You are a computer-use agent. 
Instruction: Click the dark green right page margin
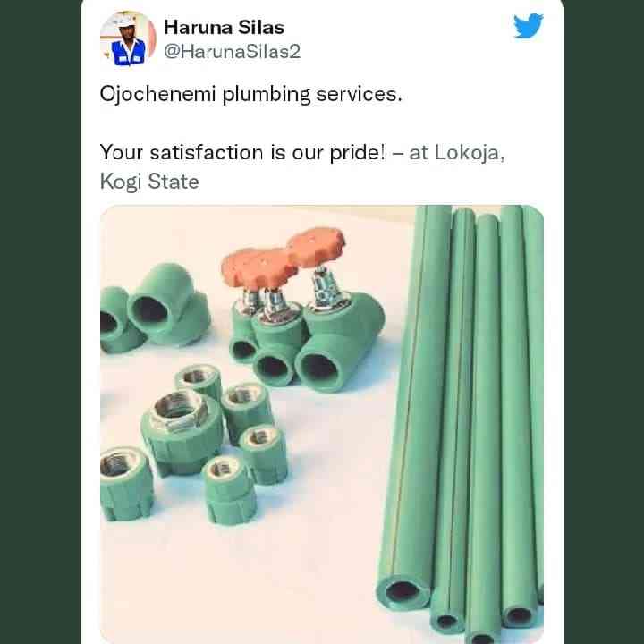click(604, 322)
